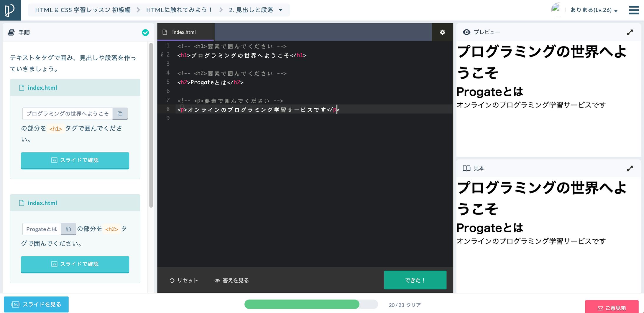The height and width of the screenshot is (313, 644).
Task: Click the 手順 book icon
Action: (11, 32)
